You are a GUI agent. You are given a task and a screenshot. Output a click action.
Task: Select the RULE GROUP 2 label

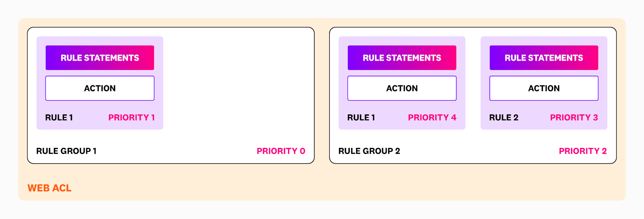[x=369, y=151]
